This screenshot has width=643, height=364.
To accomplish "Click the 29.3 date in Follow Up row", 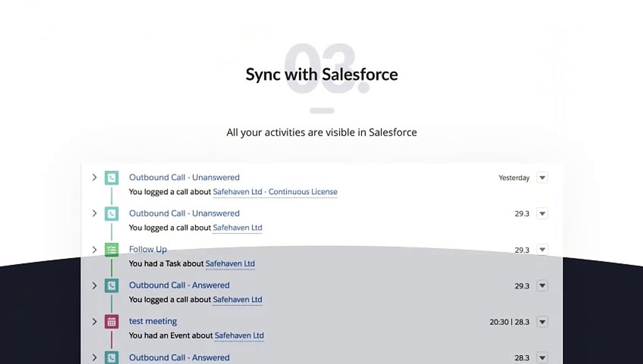I will coord(522,250).
